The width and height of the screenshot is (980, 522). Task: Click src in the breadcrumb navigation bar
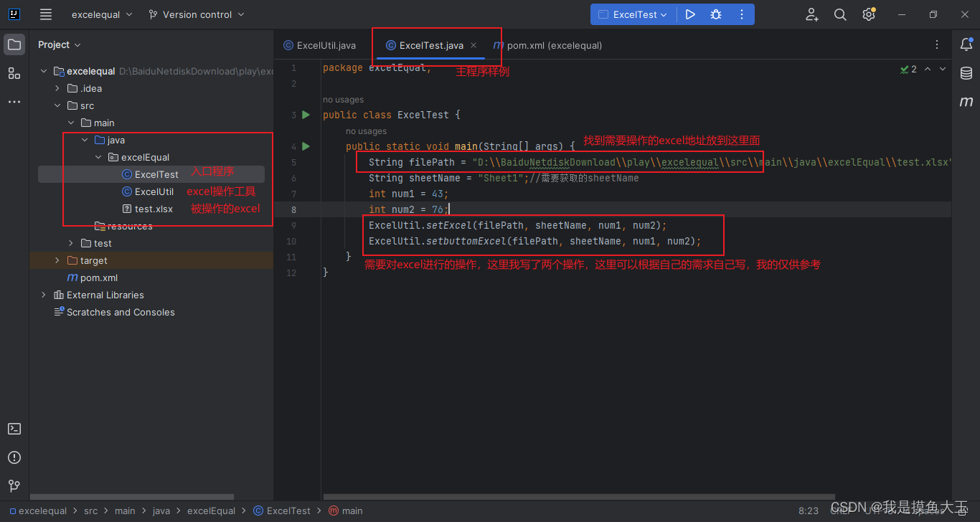click(90, 511)
